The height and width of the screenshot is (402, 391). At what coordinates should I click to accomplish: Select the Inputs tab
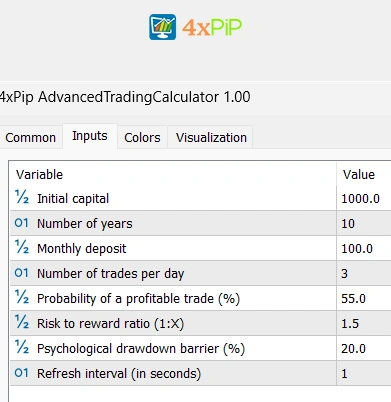90,136
